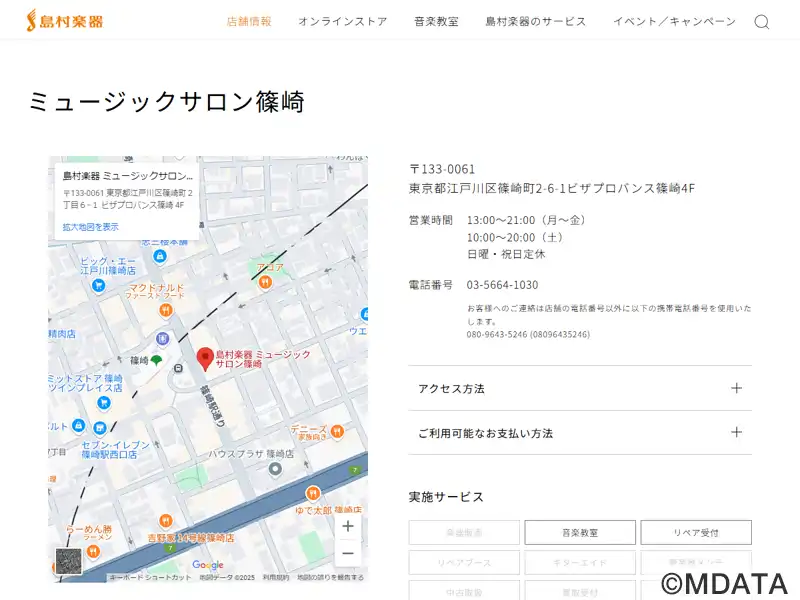800x600 pixels.
Task: Click the phone number 03-5664-1030
Action: pyautogui.click(x=502, y=285)
